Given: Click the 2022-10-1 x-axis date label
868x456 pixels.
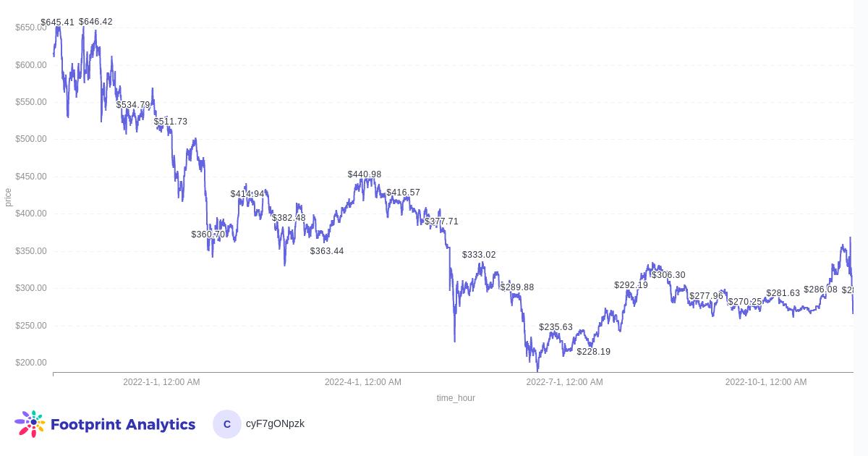Looking at the screenshot, I should [x=765, y=382].
